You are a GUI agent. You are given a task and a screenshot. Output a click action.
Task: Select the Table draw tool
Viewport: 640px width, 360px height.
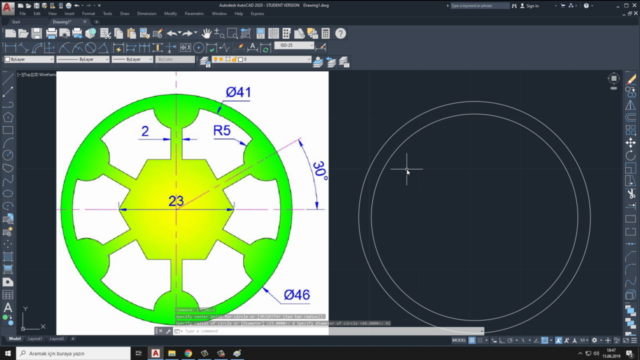pos(8,295)
